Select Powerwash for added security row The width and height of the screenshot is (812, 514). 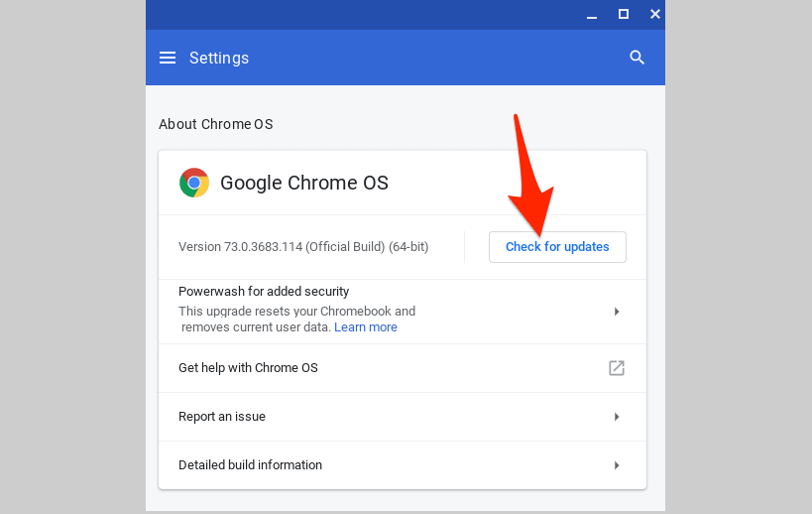pos(264,292)
